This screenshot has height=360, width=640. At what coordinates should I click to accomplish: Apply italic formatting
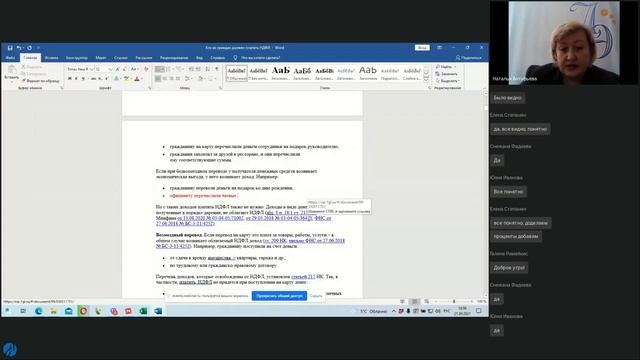pyautogui.click(x=76, y=78)
